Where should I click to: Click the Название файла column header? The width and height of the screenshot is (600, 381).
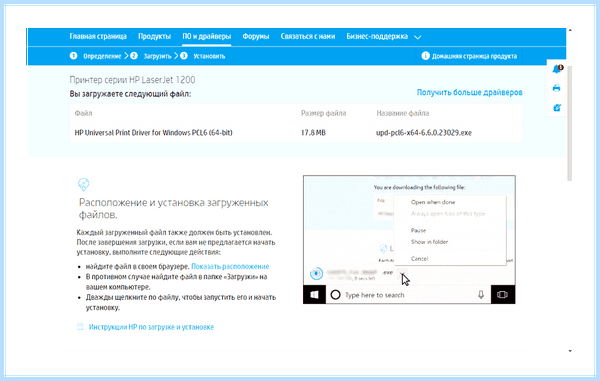tap(403, 113)
